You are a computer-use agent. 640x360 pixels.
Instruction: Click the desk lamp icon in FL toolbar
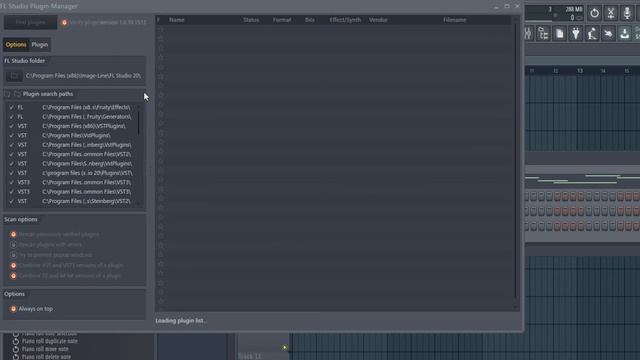point(592,33)
